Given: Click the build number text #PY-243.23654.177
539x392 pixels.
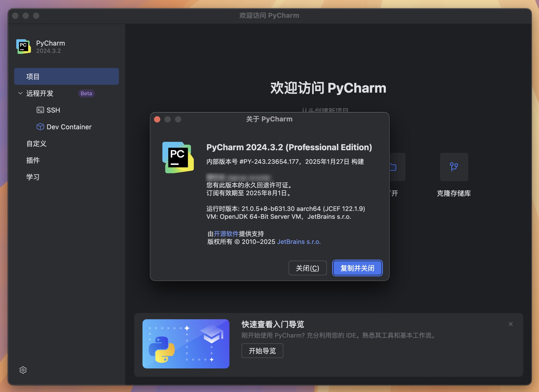Looking at the screenshot, I should pyautogui.click(x=269, y=161).
